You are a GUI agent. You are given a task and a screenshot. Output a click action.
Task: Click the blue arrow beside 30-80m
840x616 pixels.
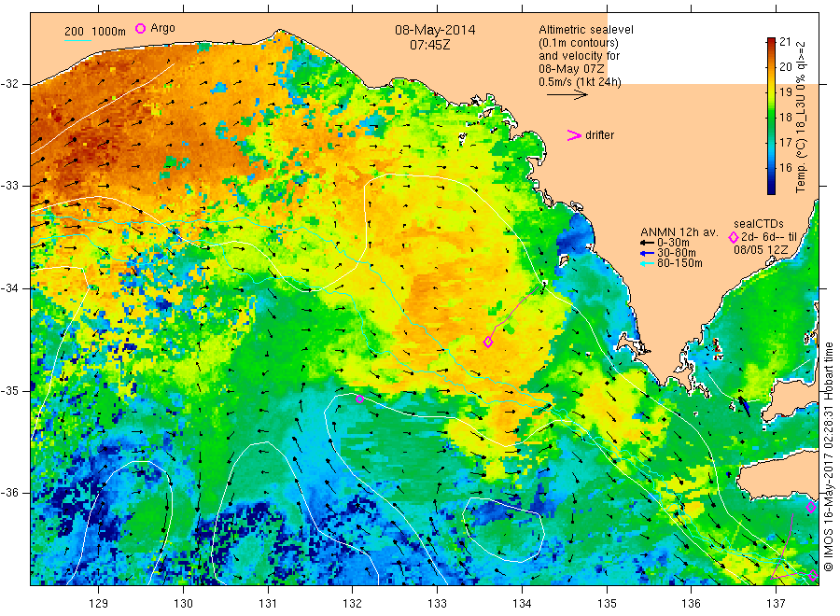[x=647, y=253]
